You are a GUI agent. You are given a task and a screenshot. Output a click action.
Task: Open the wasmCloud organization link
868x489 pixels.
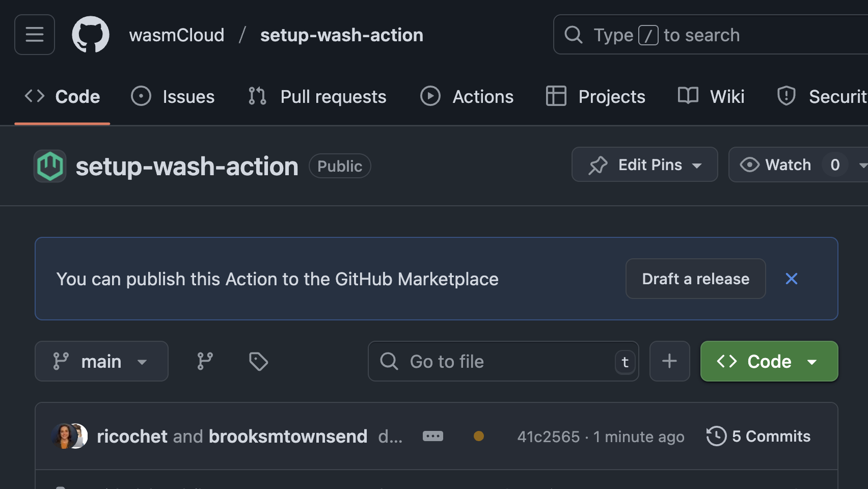[x=177, y=35]
